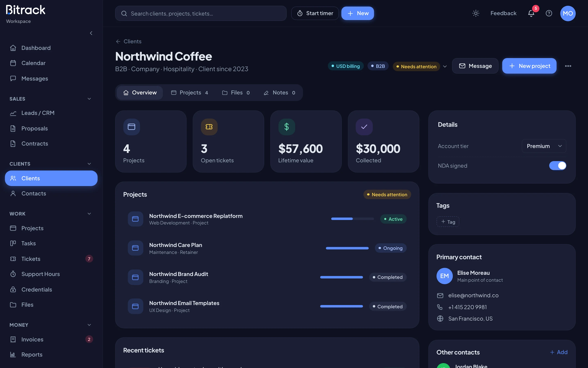Screen dimensions: 588x368
Task: Open the Account tier Premium dropdown
Action: (544, 146)
